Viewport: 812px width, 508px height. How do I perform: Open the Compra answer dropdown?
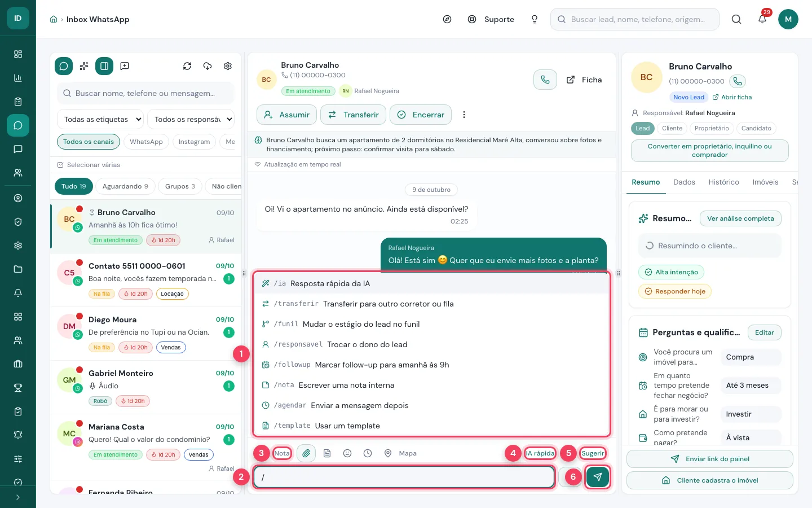pyautogui.click(x=751, y=357)
